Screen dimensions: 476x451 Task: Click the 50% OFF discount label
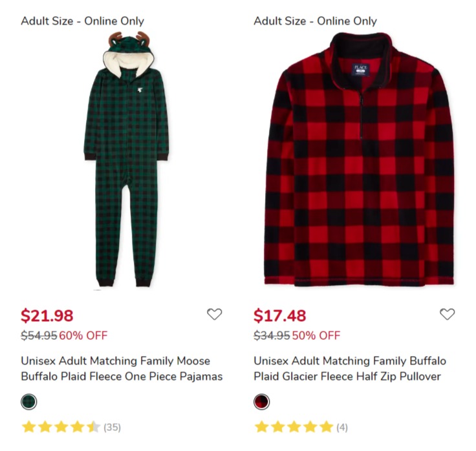click(x=316, y=335)
